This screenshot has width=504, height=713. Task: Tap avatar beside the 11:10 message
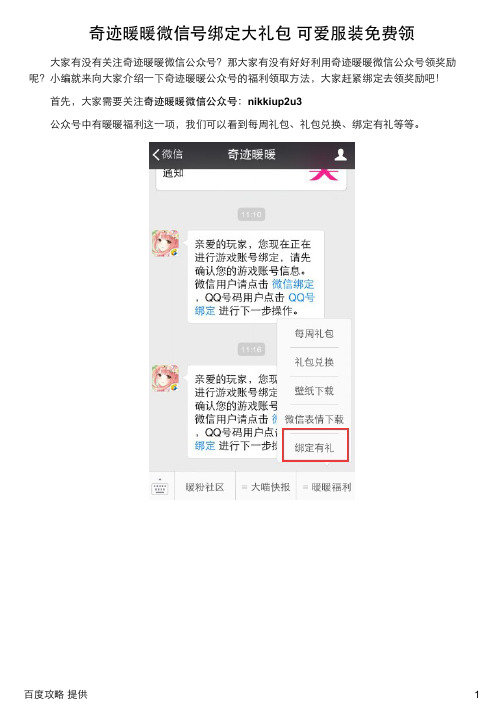pyautogui.click(x=165, y=243)
